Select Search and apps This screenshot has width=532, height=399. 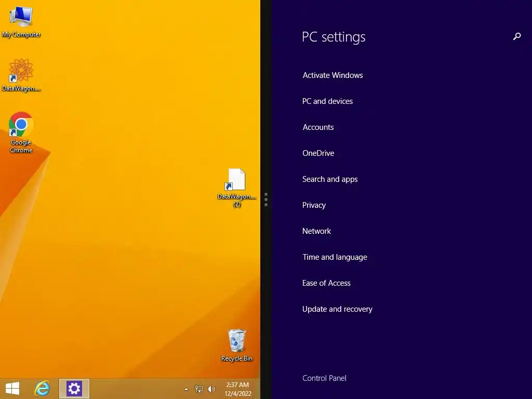(x=330, y=179)
